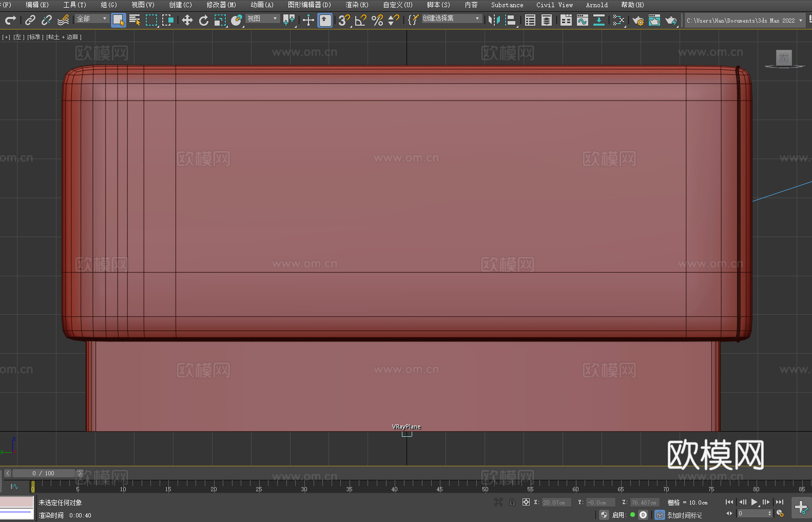Image resolution: width=812 pixels, height=522 pixels.
Task: Go to the next frame
Action: pos(766,502)
